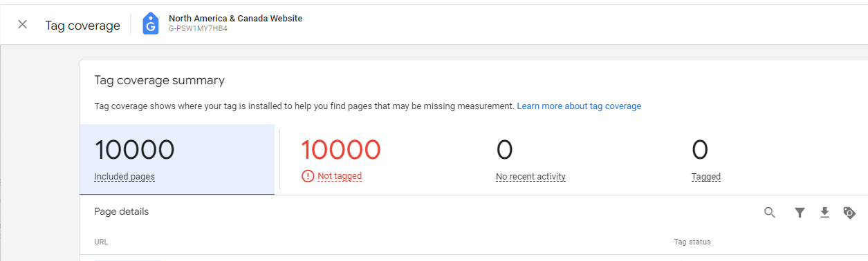Open the filter icon in Page details
The width and height of the screenshot is (868, 261).
(x=800, y=213)
